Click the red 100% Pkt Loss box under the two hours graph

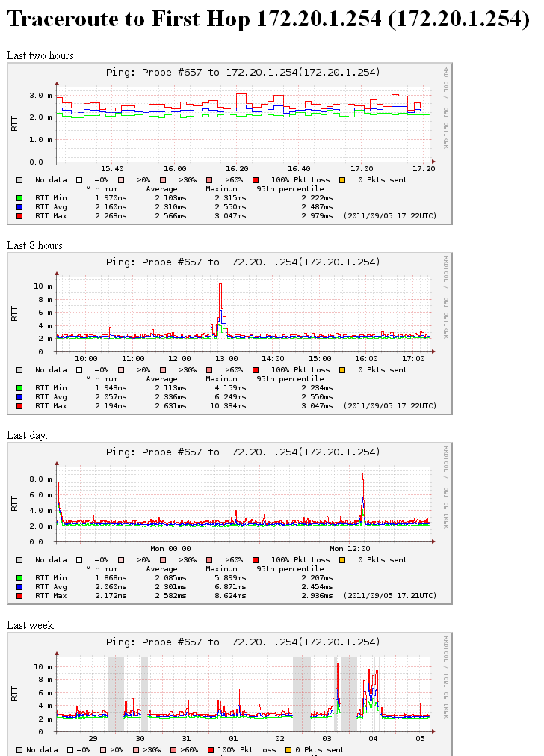(x=256, y=180)
